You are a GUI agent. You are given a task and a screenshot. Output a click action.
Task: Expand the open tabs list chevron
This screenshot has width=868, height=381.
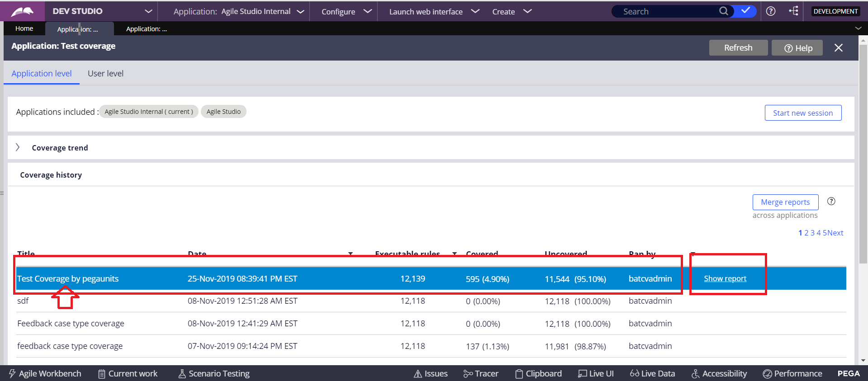pos(858,28)
